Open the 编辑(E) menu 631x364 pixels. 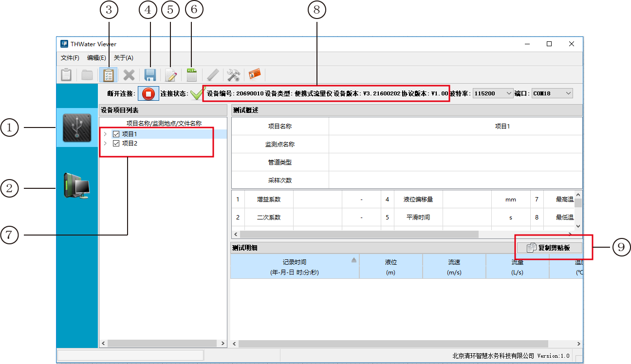tap(96, 58)
